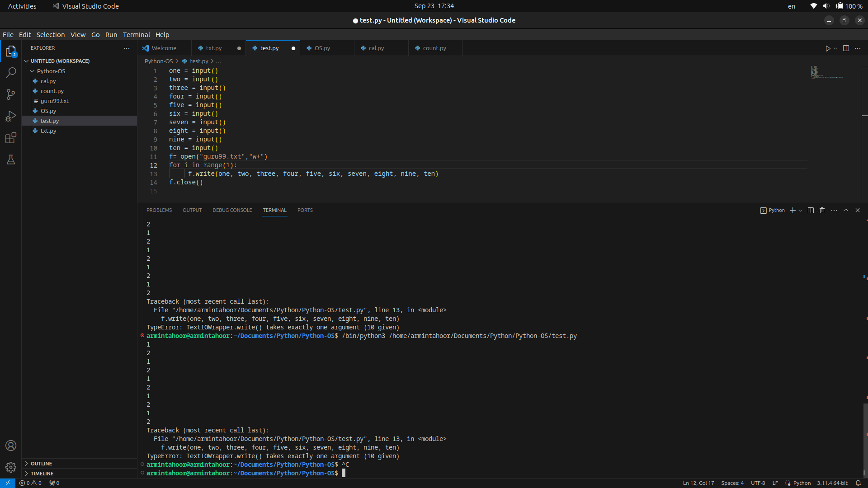Open Run and Debug view
Viewport: 868px width, 488px height.
(11, 116)
